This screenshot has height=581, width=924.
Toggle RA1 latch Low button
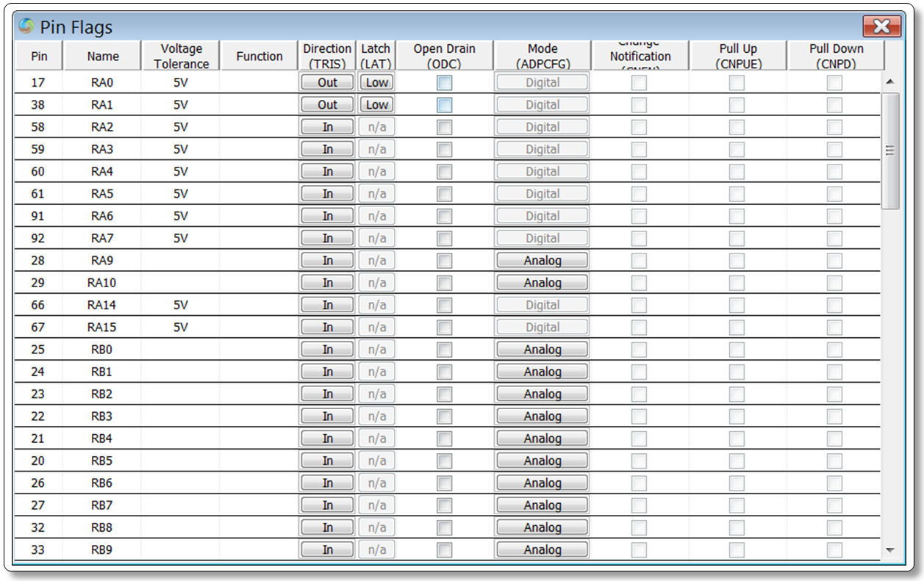pos(376,105)
